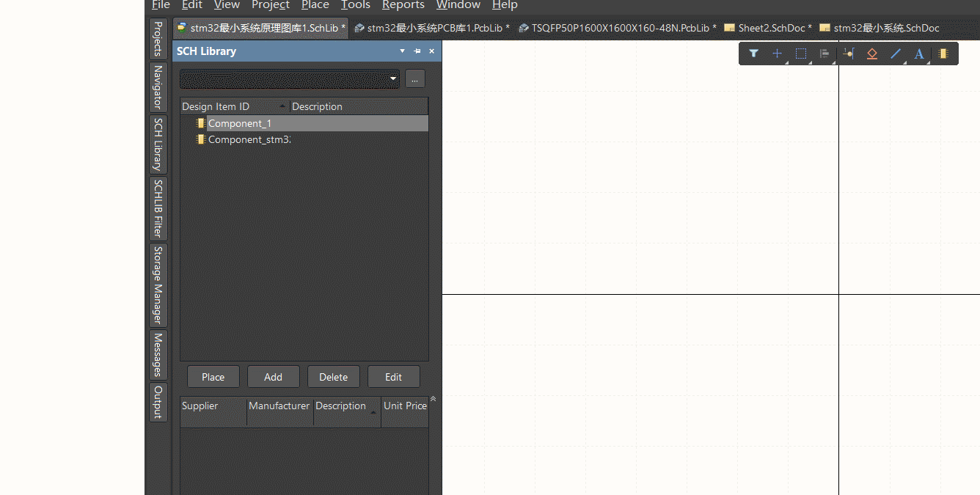This screenshot has height=495, width=980.
Task: Collapse the supplier section with double chevron
Action: pos(433,399)
